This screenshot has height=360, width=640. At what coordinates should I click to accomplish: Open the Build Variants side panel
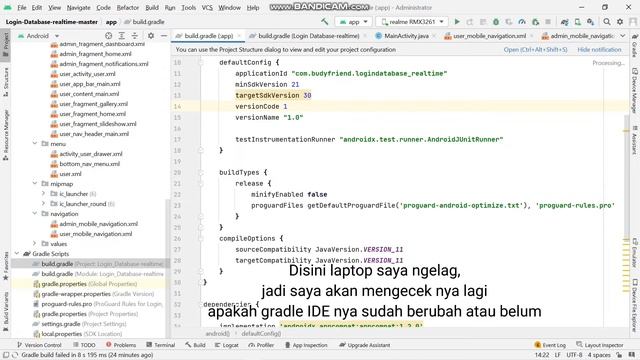[6, 311]
